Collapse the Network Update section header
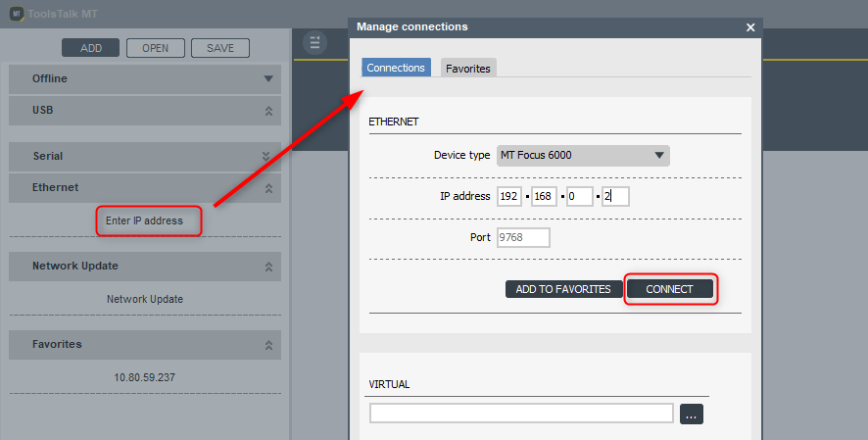The width and height of the screenshot is (868, 440). point(145,267)
